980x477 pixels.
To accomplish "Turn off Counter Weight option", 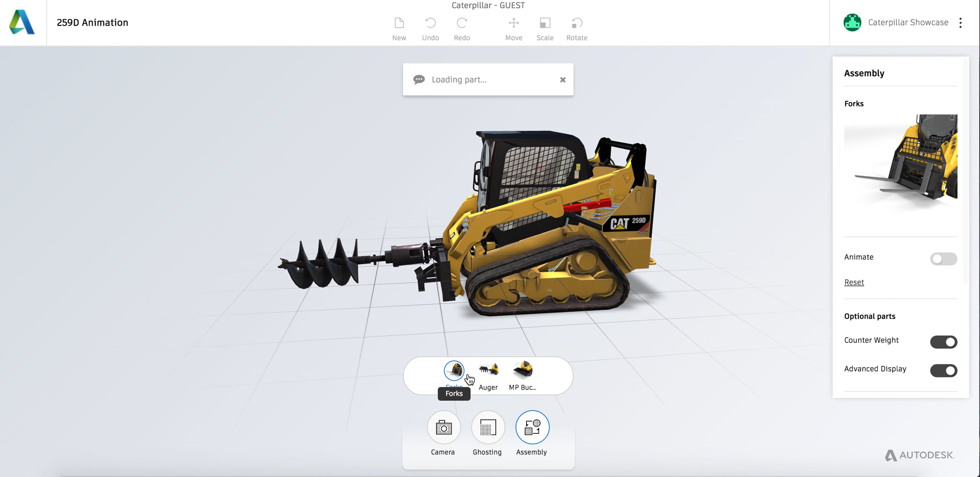I will click(x=943, y=342).
